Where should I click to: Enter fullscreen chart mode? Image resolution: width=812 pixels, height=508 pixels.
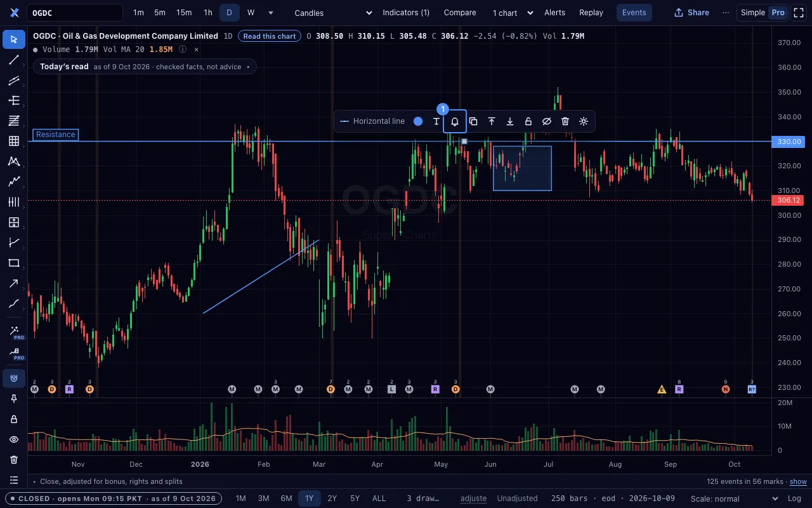tap(799, 13)
